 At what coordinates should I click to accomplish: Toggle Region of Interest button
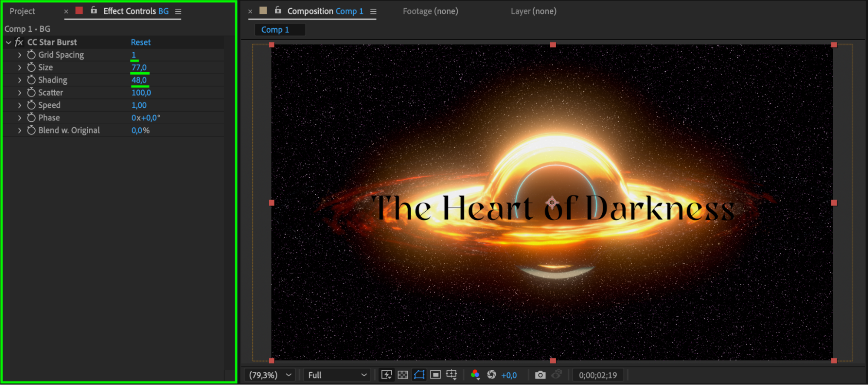(436, 375)
